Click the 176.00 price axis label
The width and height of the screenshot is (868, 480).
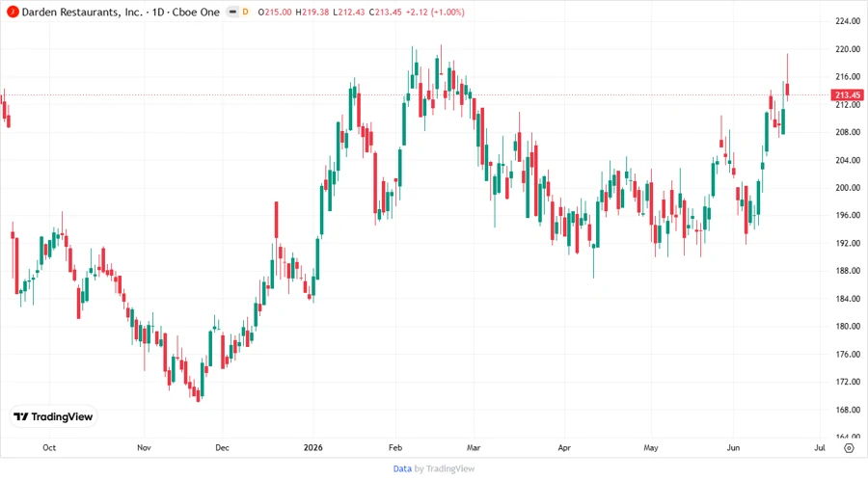click(x=848, y=354)
